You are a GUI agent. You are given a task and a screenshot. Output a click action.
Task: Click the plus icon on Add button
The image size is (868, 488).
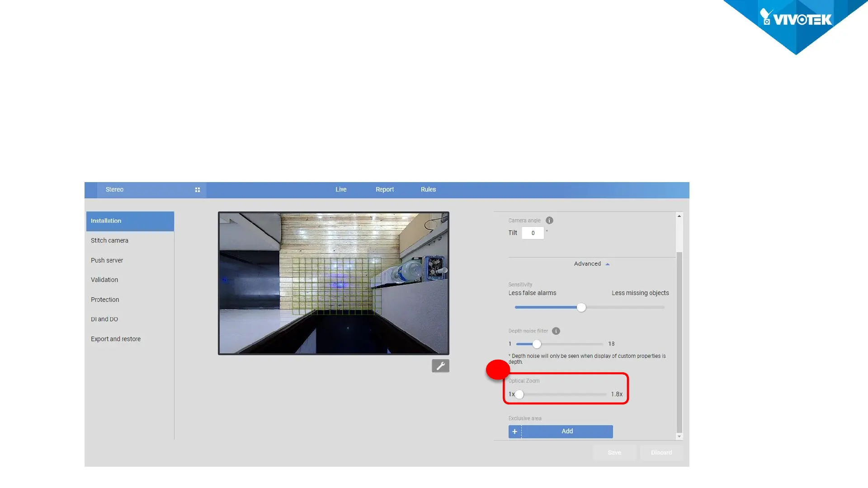click(514, 432)
